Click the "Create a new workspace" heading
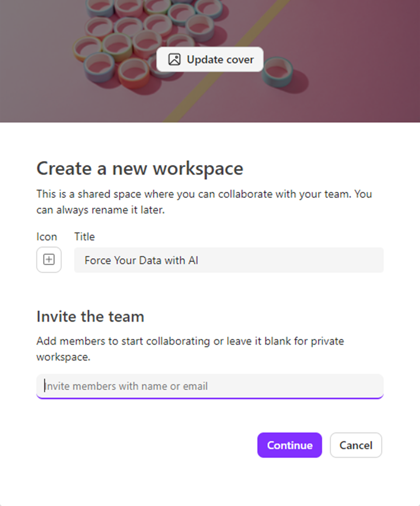Image resolution: width=420 pixels, height=506 pixels. (x=139, y=168)
